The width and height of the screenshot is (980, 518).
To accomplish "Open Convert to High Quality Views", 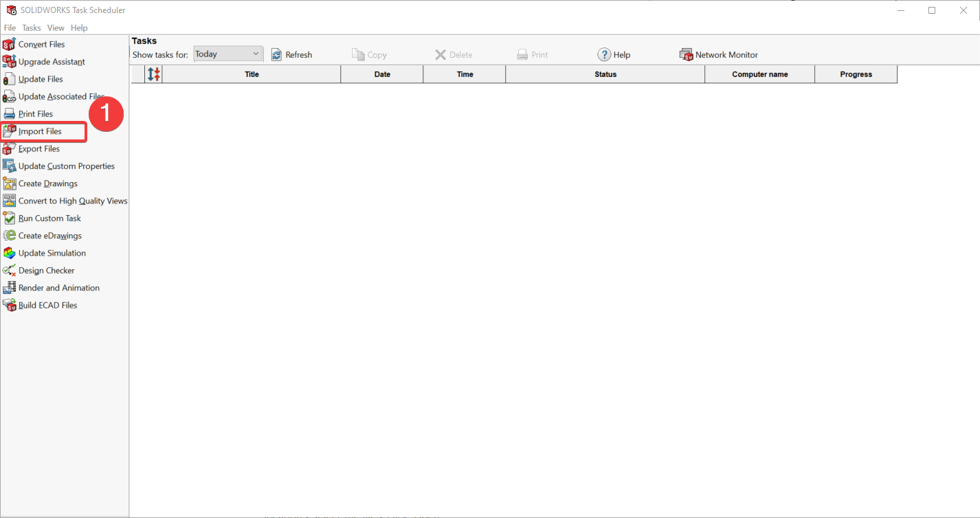I will pyautogui.click(x=65, y=201).
